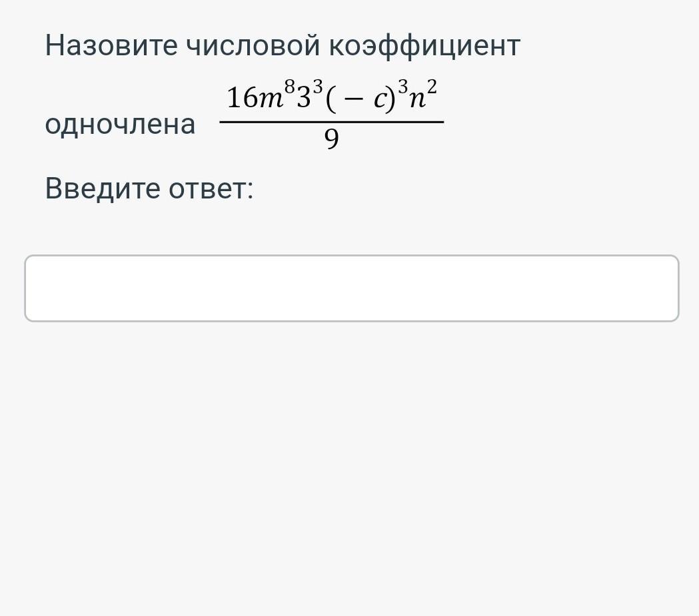This screenshot has height=616, width=699.
Task: Click the colon after 'ответ'
Action: click(250, 190)
